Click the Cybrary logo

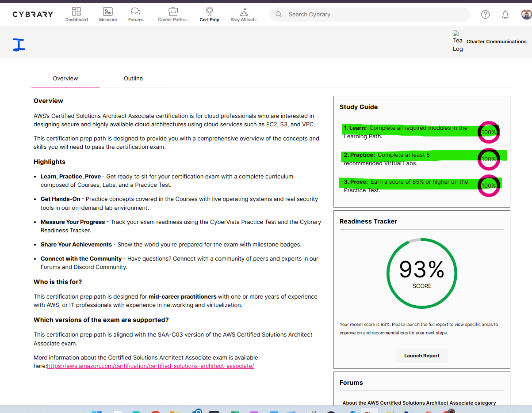tap(33, 14)
